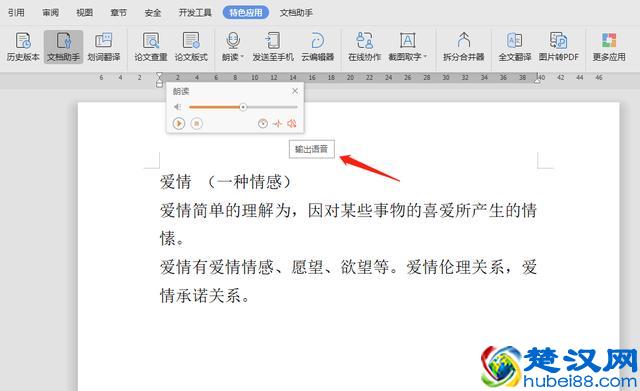The image size is (640, 391).
Task: Enable 划词翻译 word translation
Action: [x=104, y=47]
